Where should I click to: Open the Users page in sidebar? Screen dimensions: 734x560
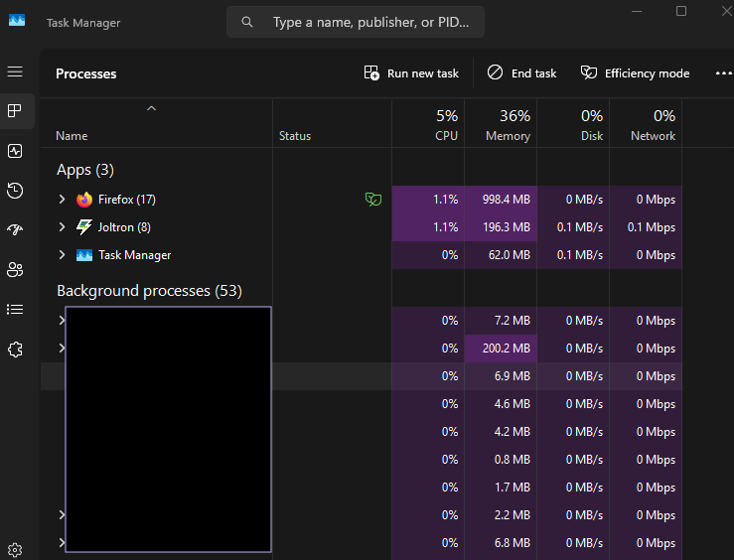15,270
